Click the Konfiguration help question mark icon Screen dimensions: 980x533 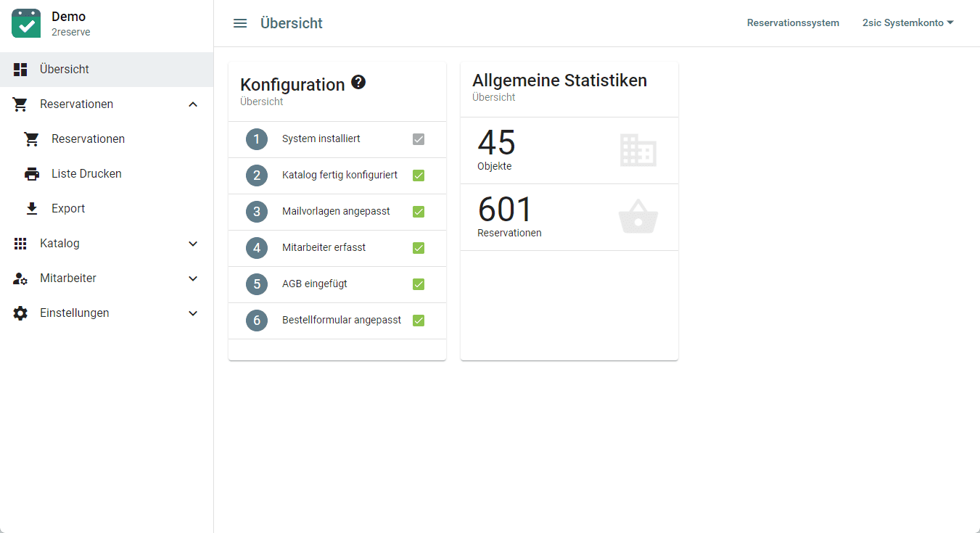click(x=358, y=83)
